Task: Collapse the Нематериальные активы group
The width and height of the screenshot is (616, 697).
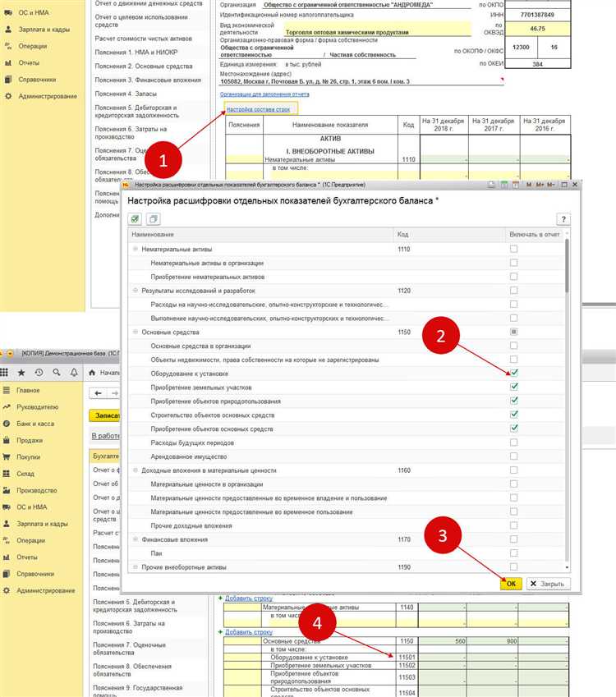Action: (136, 249)
